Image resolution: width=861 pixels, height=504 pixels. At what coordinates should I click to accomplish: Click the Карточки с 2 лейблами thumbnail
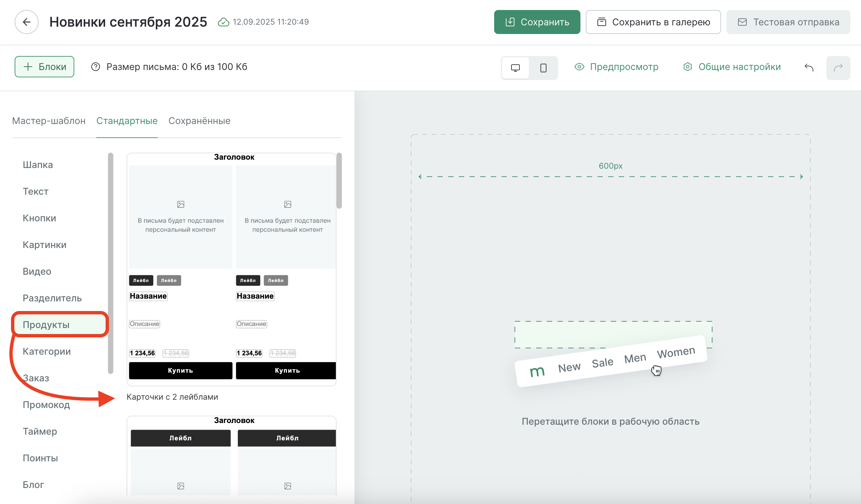tap(231, 269)
